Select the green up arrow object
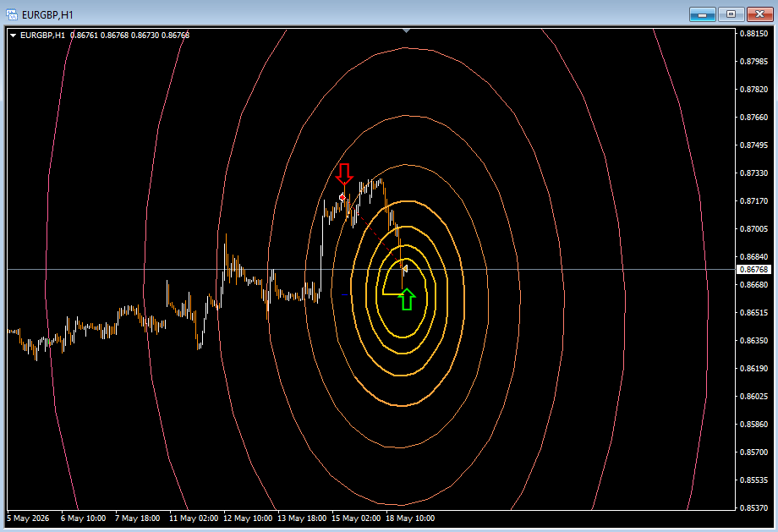 pyautogui.click(x=407, y=299)
